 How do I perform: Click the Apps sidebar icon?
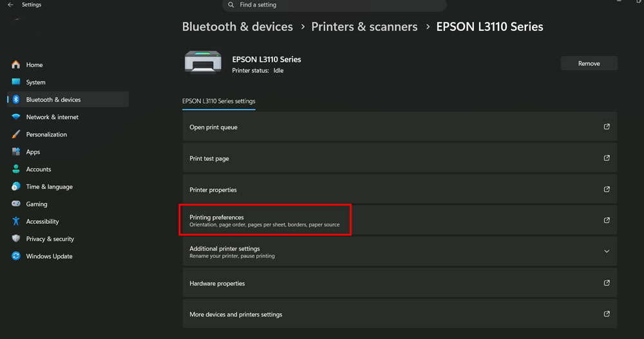[x=16, y=151]
